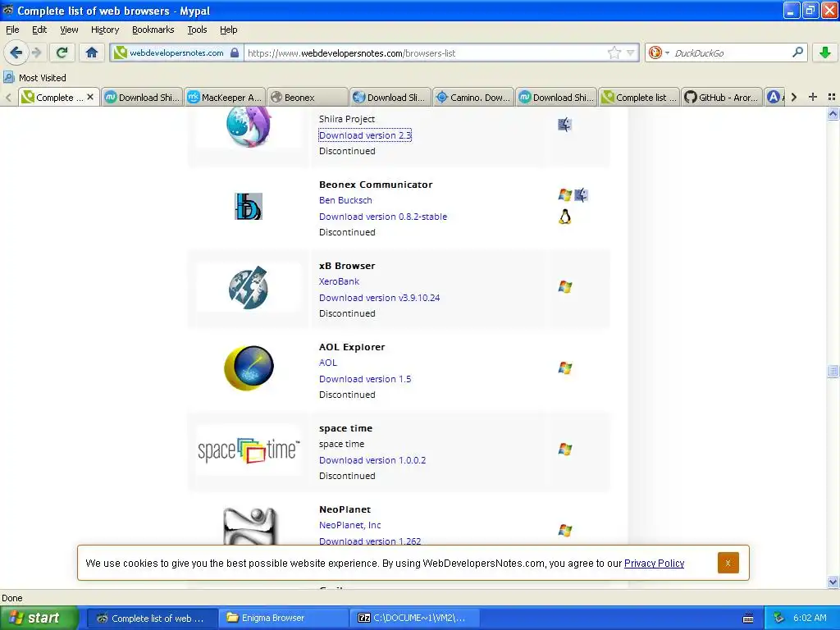Click Download version v3.9.10.24 link
This screenshot has height=630, width=840.
point(379,297)
